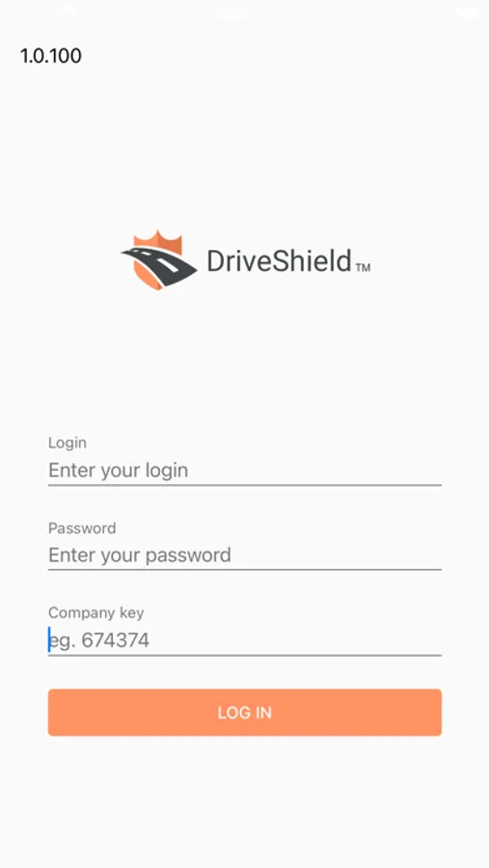Click the TM trademark symbol
489x868 pixels.
click(363, 268)
